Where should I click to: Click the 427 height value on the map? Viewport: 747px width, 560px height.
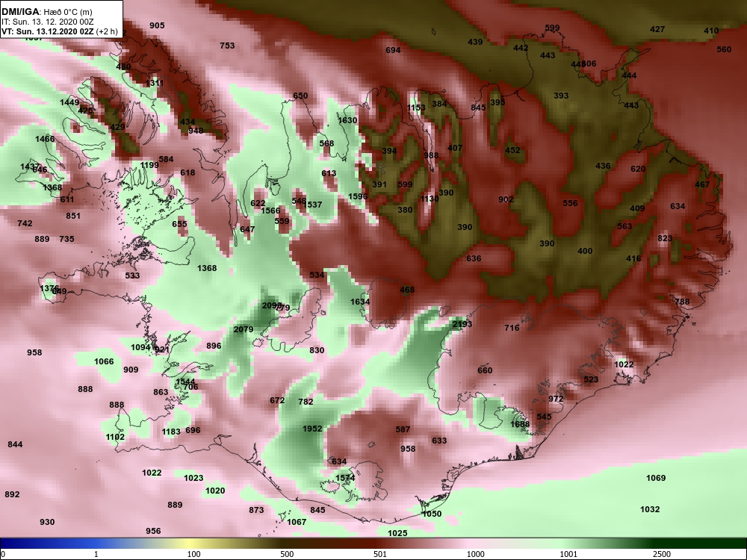point(657,29)
